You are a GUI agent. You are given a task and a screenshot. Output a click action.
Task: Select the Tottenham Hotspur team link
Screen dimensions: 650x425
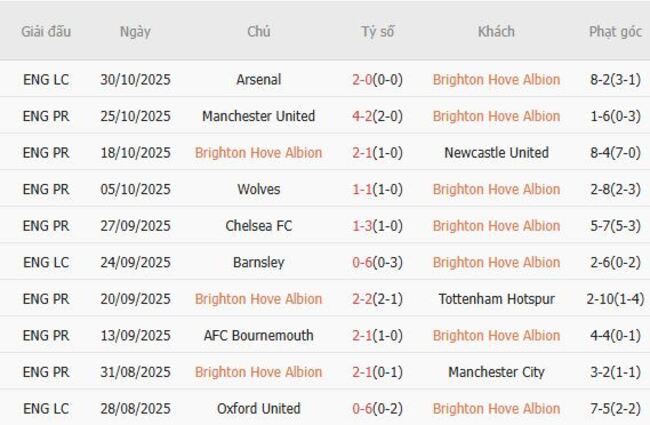[x=496, y=299]
